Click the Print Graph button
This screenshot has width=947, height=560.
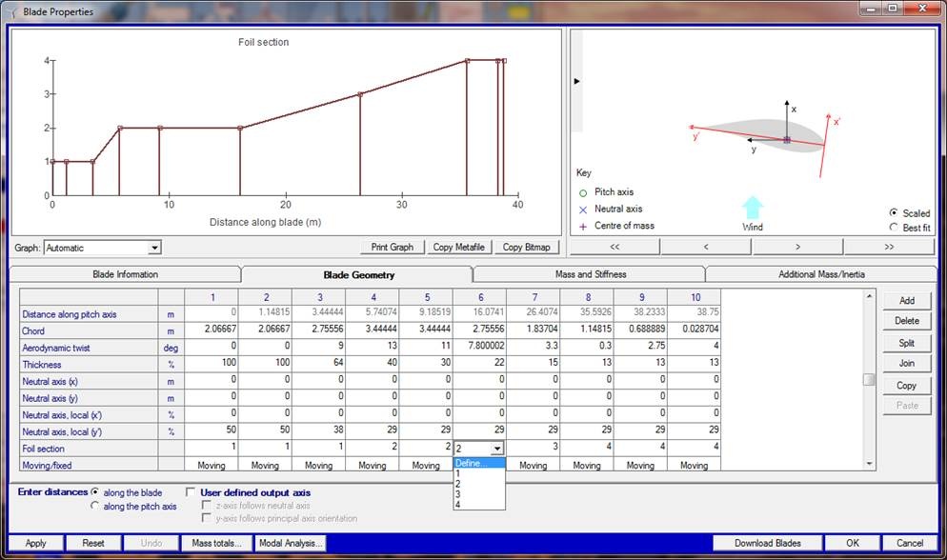coord(392,247)
